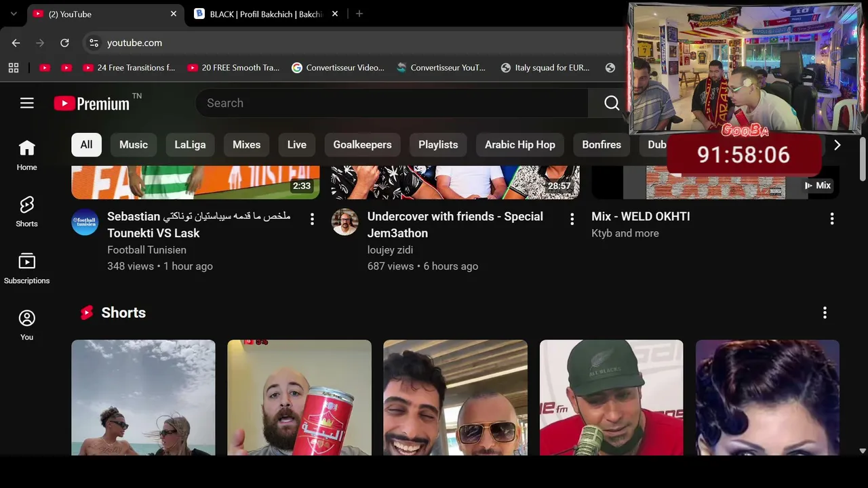868x488 pixels.
Task: Select the Music filter chip
Action: [x=134, y=144]
